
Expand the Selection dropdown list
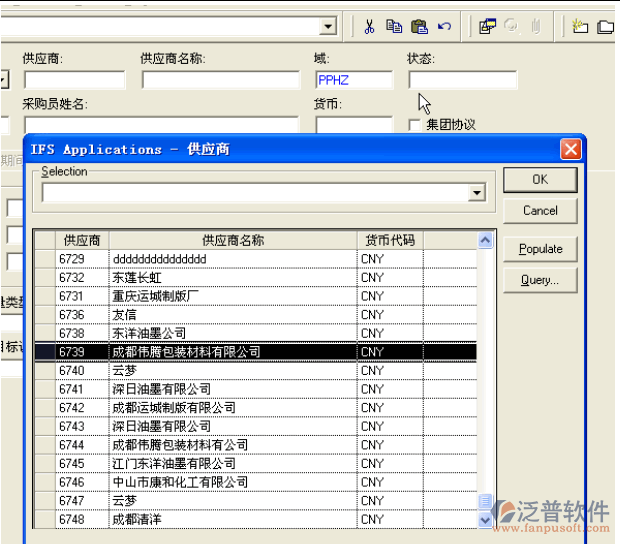[477, 193]
